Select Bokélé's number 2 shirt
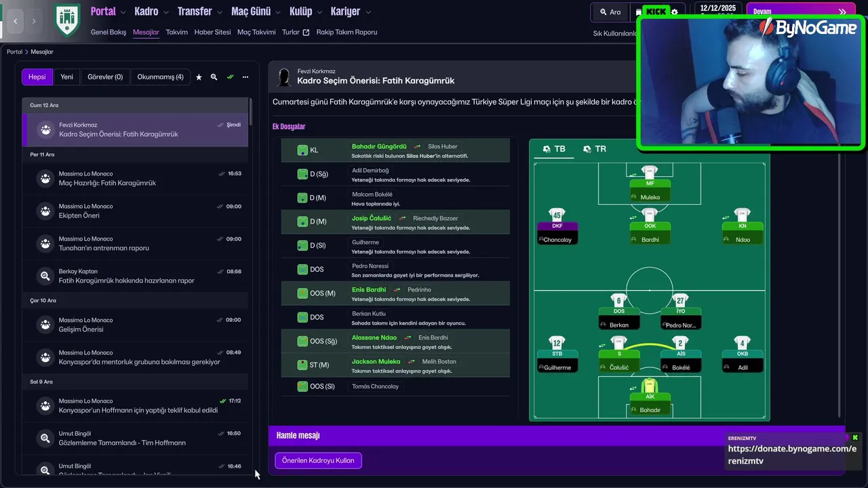This screenshot has height=488, width=868. click(x=680, y=343)
